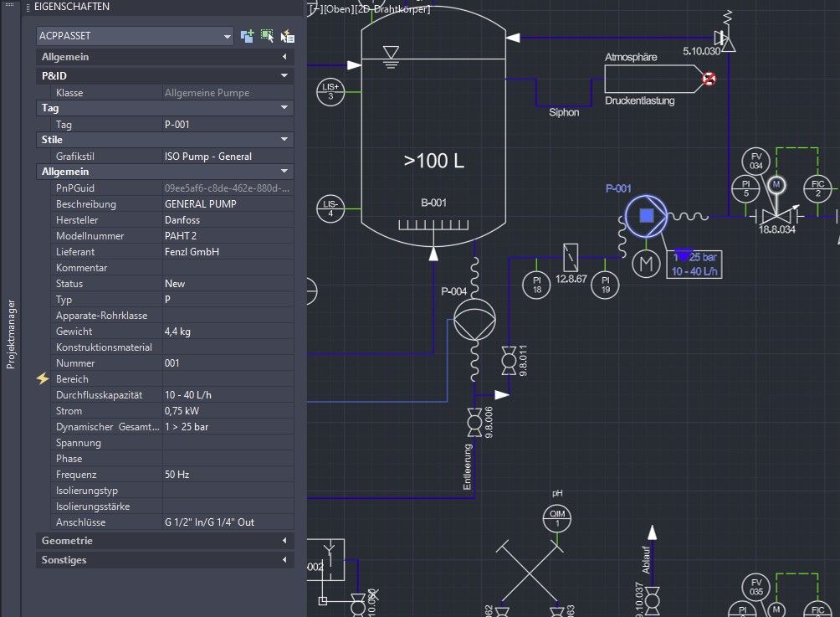Viewport: 840px width, 617px height.
Task: Click the Select Objects icon
Action: tap(267, 36)
